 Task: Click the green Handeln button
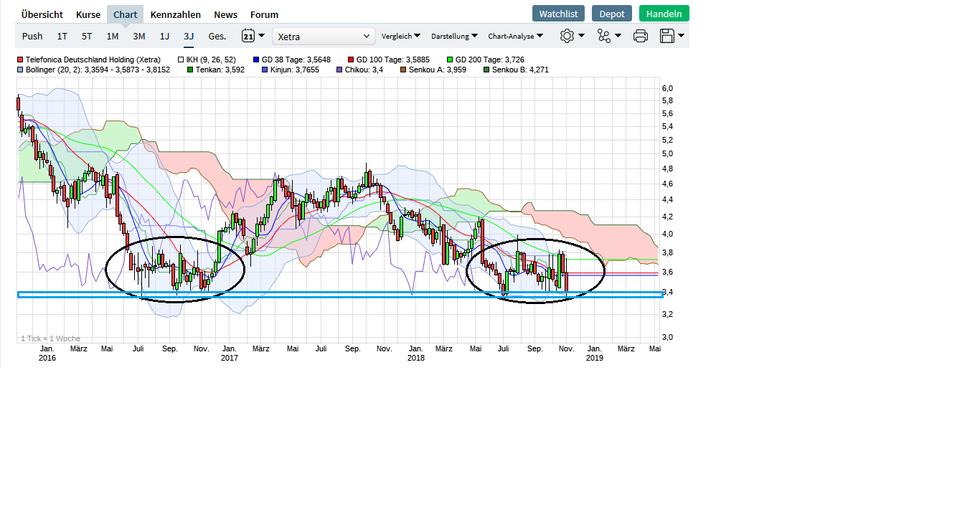[664, 13]
